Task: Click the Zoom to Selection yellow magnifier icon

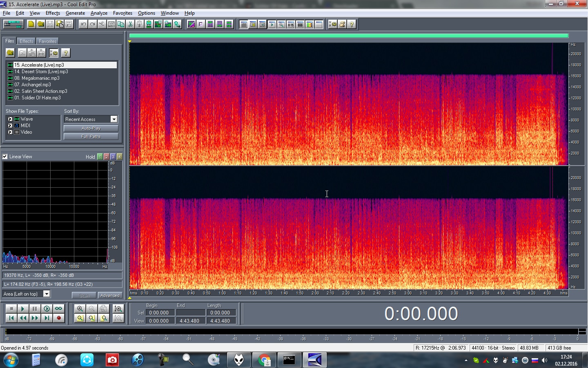Action: click(x=80, y=318)
